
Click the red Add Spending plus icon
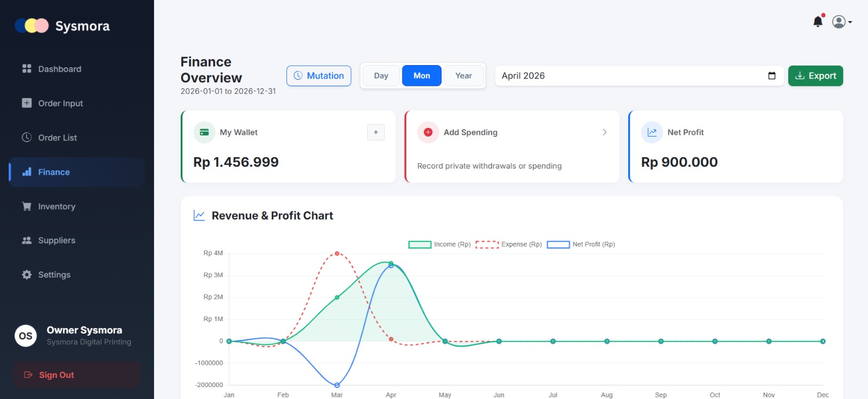pos(428,132)
